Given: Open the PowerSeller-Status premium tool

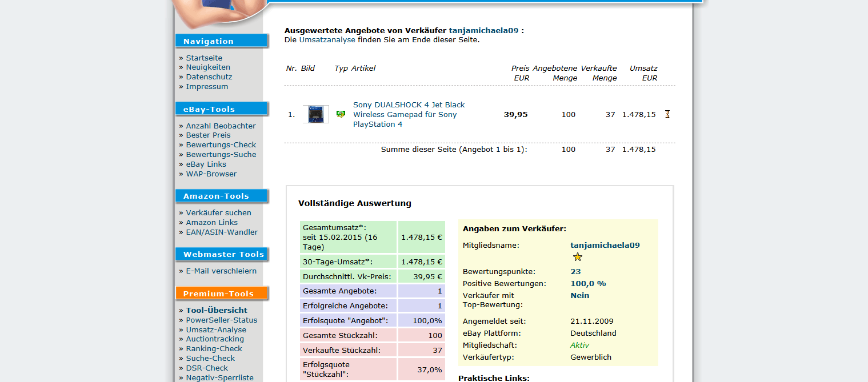Looking at the screenshot, I should point(221,320).
